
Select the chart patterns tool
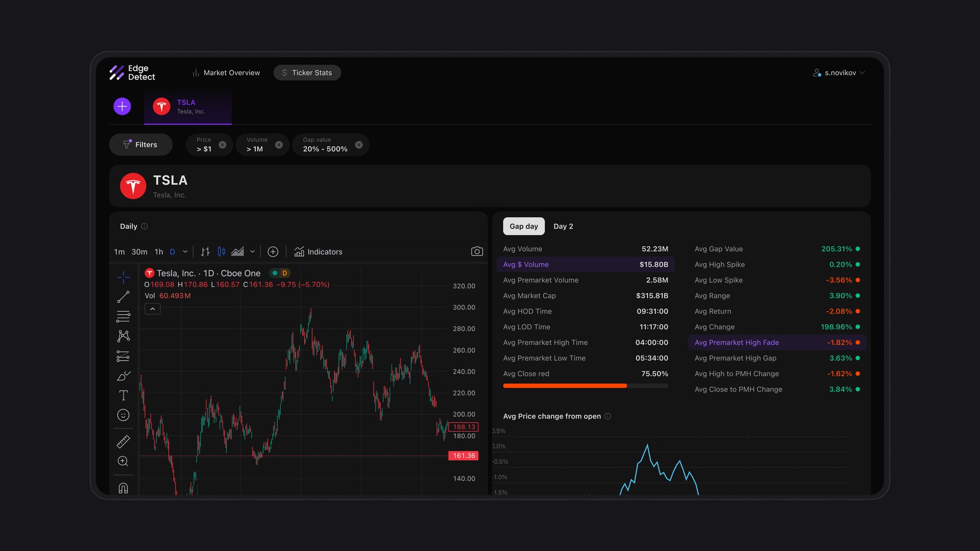coord(124,336)
